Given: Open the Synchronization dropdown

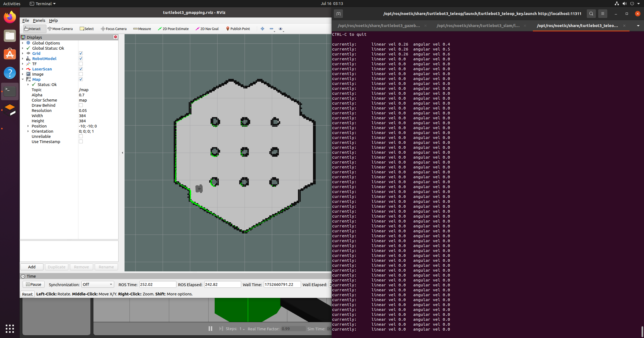Looking at the screenshot, I should tap(98, 284).
